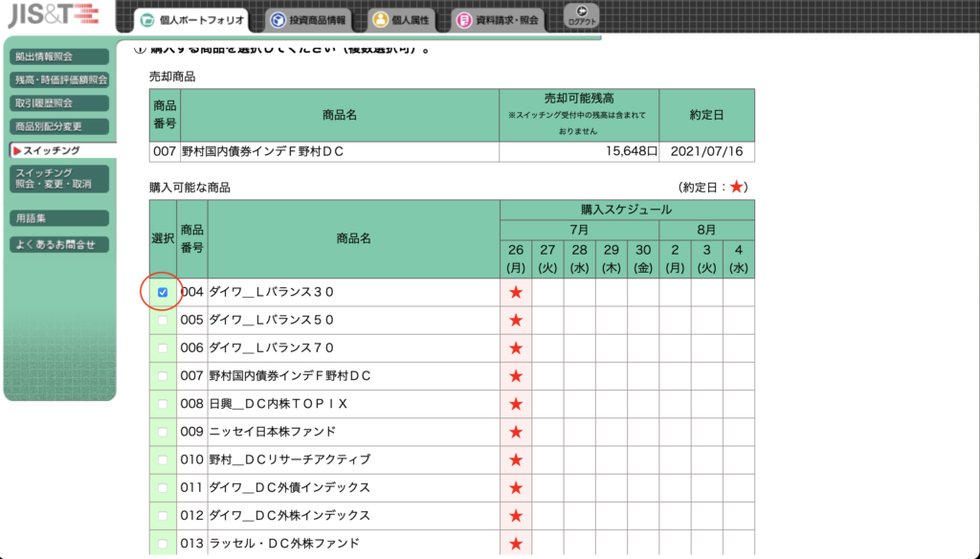Viewport: 980px width, 559px height.
Task: Click the よくあるお問合せ sidebar item
Action: (59, 244)
